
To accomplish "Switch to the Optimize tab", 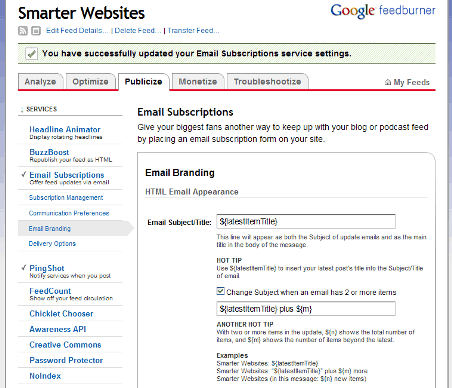I will coord(90,82).
